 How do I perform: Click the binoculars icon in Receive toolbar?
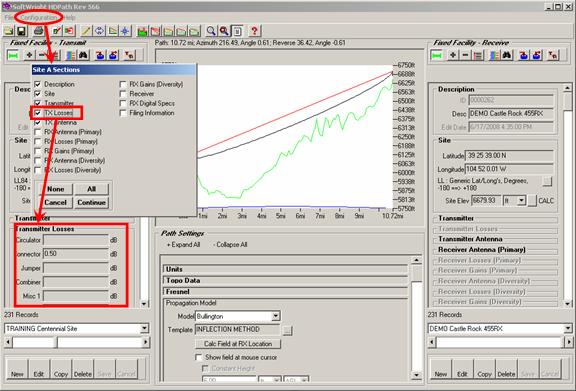coord(507,55)
